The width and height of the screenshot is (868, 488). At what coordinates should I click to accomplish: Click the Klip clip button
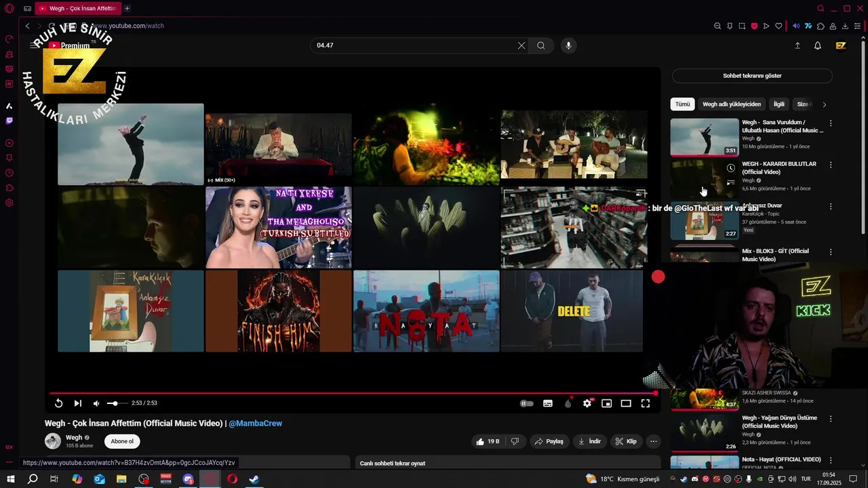626,441
